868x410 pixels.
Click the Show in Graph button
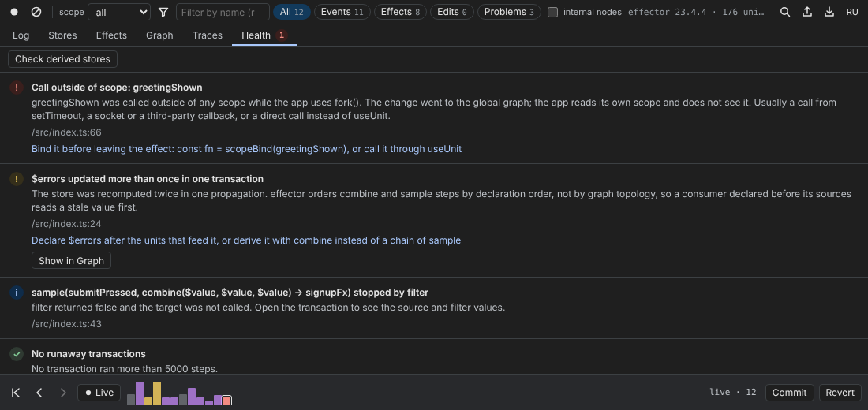pos(71,261)
